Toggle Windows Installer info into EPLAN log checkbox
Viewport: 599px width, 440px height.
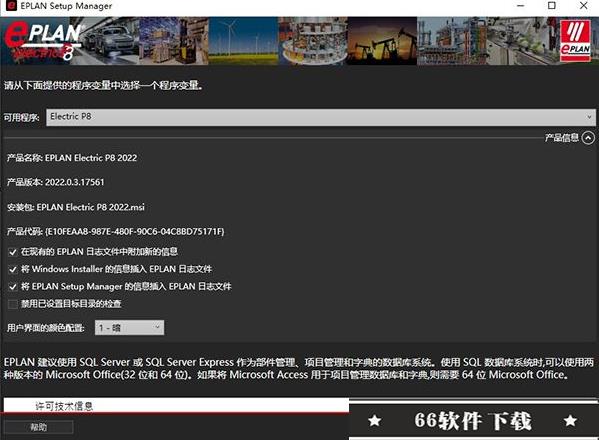pyautogui.click(x=13, y=269)
